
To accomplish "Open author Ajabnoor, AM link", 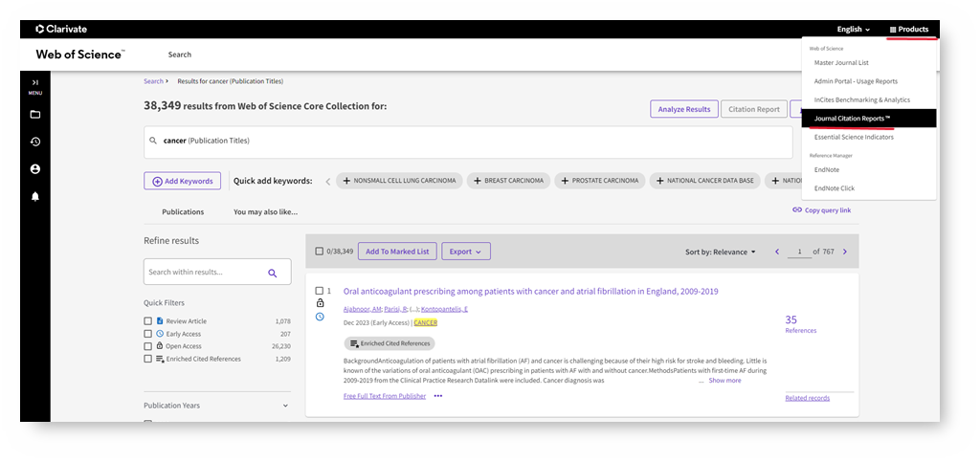I will (362, 309).
